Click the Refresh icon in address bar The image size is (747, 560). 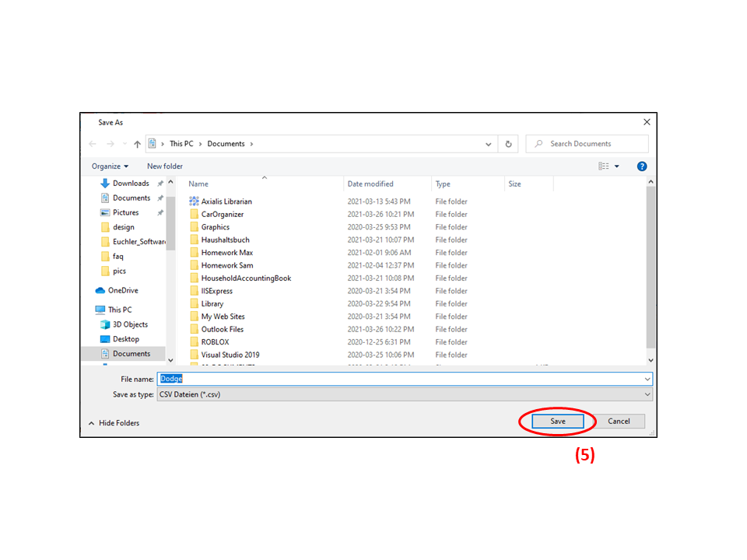508,144
